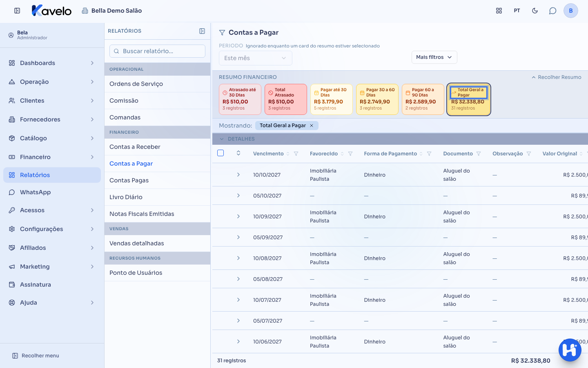
Task: Toggle dark mode with the moon icon
Action: [535, 11]
